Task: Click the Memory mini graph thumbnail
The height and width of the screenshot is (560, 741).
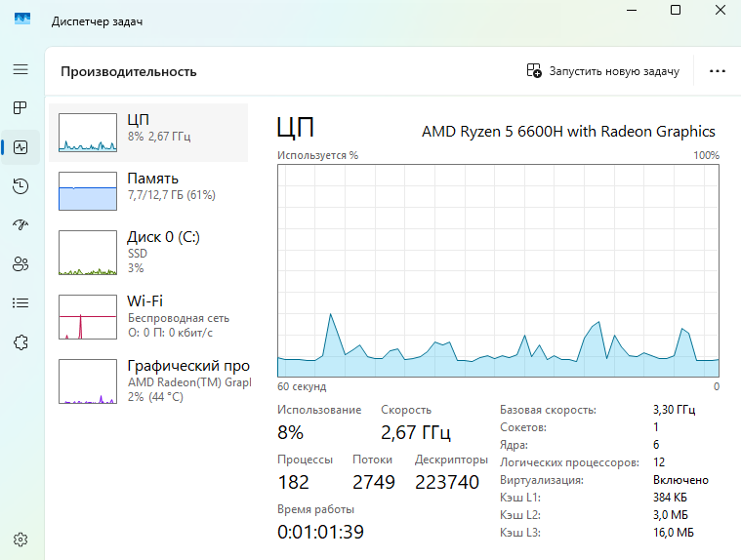Action: [x=87, y=191]
